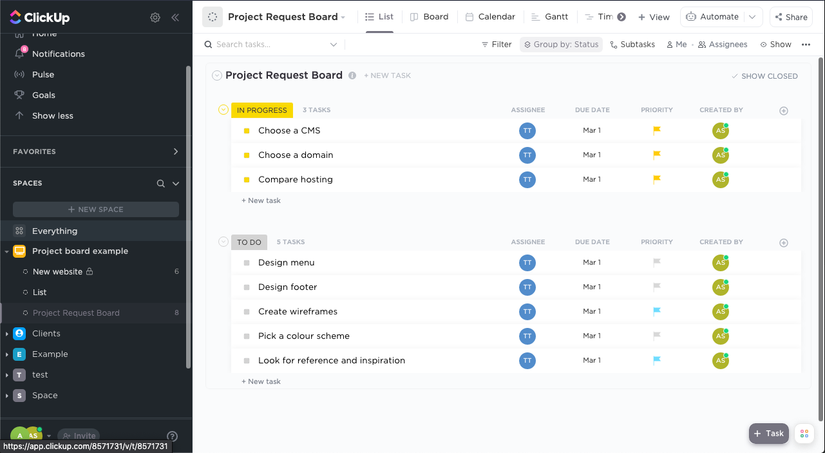Toggle Show Closed tasks
The image size is (825, 453).
pyautogui.click(x=764, y=76)
